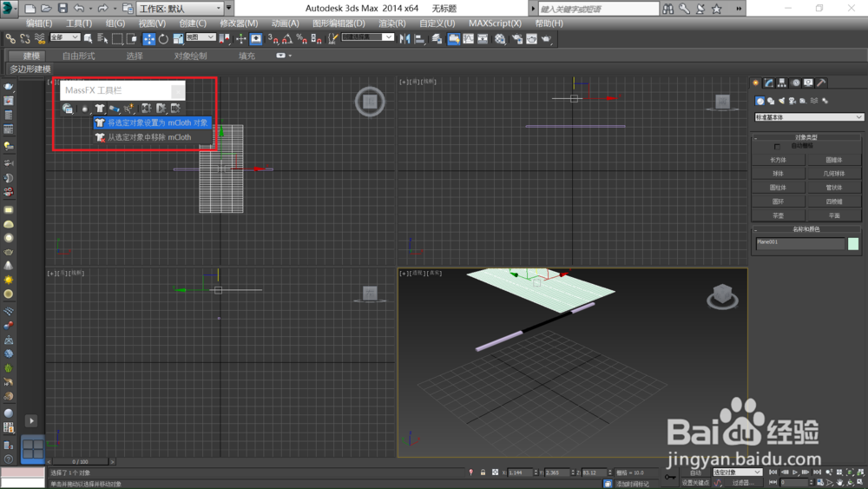Click Bind to Space Warp icon

(39, 38)
